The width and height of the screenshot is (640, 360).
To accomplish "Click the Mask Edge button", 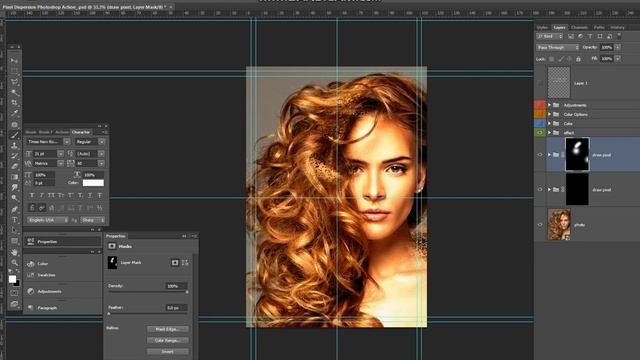I will click(x=168, y=329).
